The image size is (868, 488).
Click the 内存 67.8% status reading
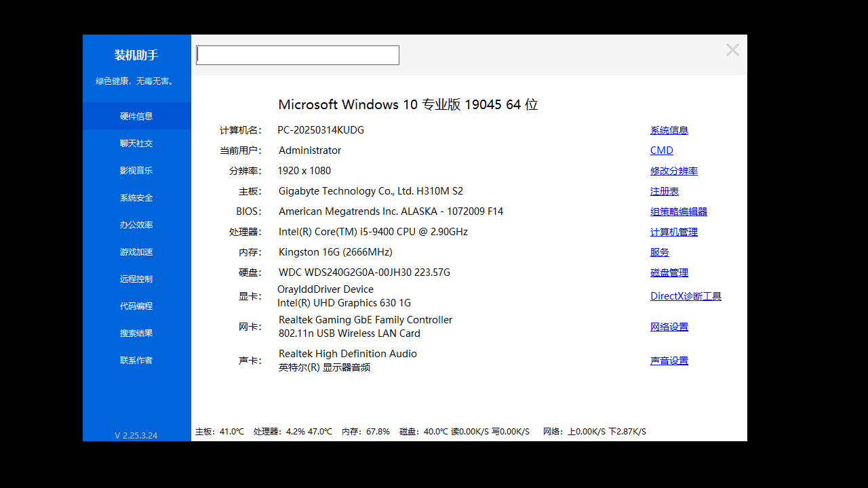pos(366,432)
